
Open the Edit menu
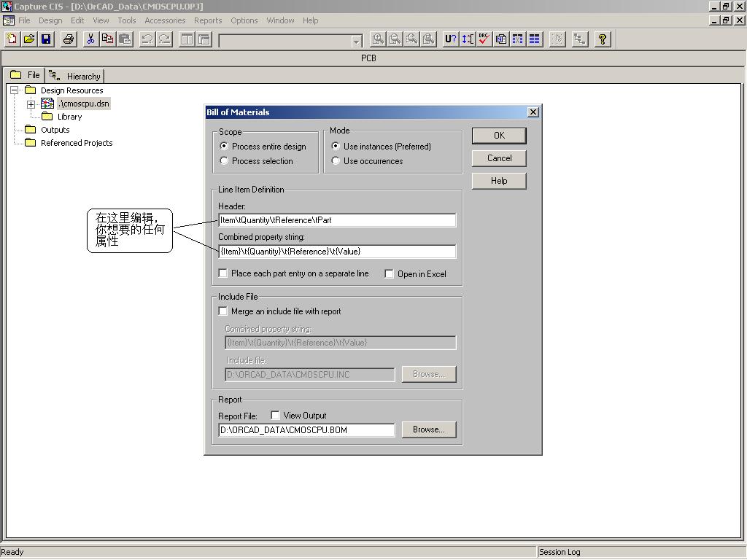point(77,20)
